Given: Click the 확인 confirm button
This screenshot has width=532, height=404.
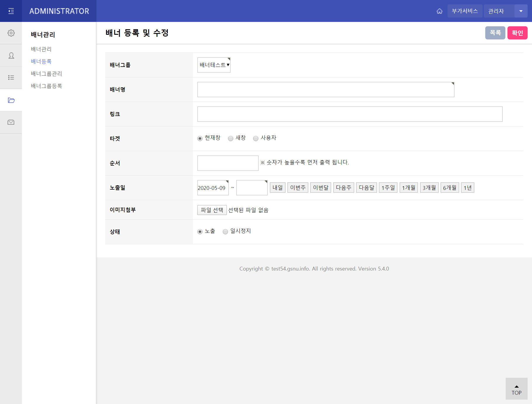Looking at the screenshot, I should (x=517, y=33).
